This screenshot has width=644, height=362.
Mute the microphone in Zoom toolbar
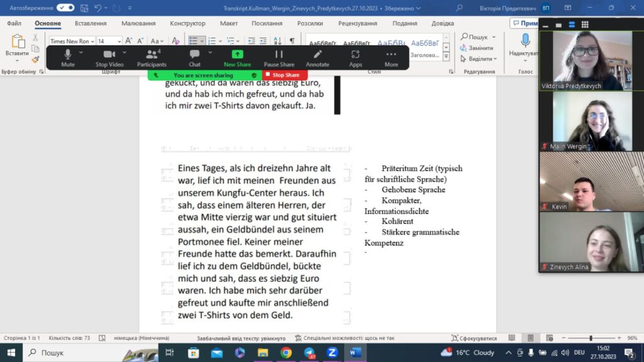[67, 57]
